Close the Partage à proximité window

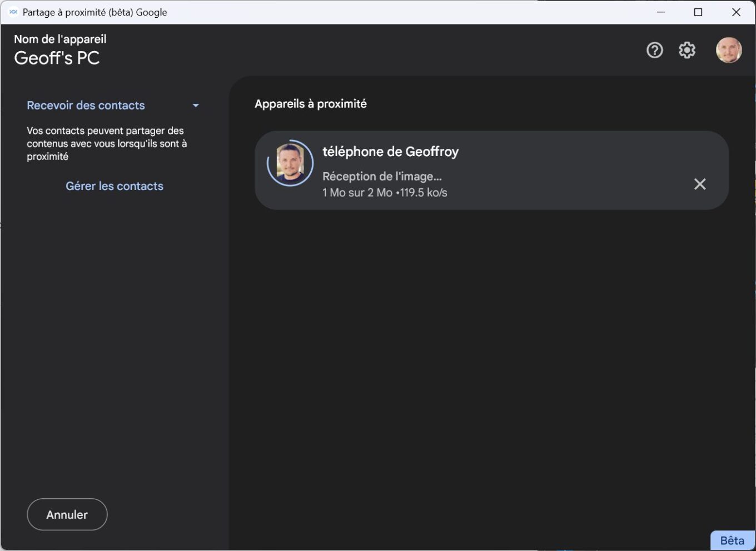coord(736,12)
